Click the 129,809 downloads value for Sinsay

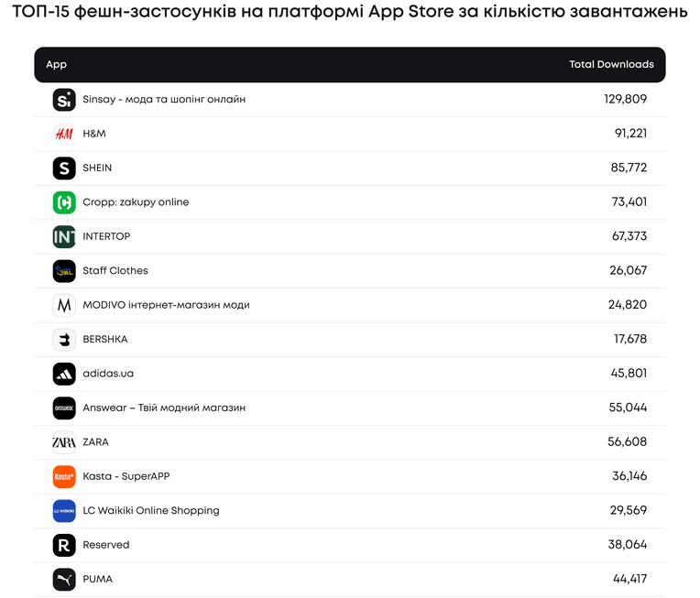coord(625,99)
